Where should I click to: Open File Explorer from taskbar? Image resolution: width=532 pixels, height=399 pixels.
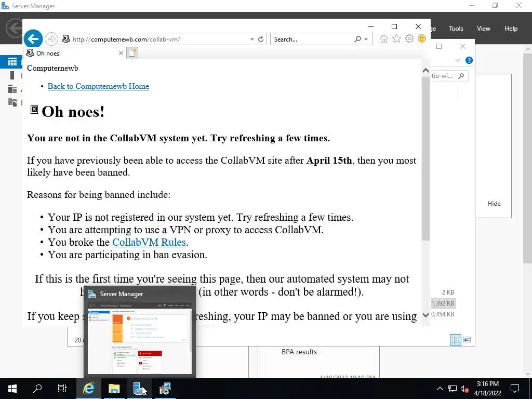point(114,389)
